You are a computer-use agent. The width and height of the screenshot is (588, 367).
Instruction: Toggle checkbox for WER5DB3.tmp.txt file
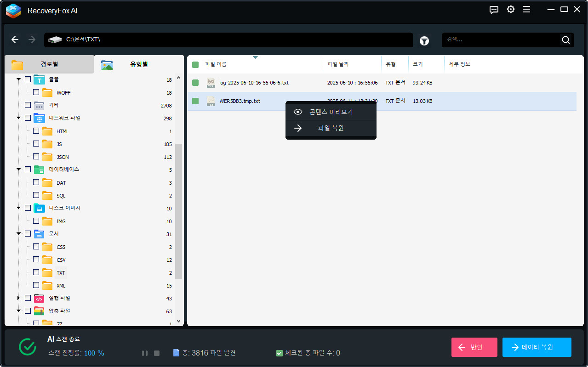195,101
